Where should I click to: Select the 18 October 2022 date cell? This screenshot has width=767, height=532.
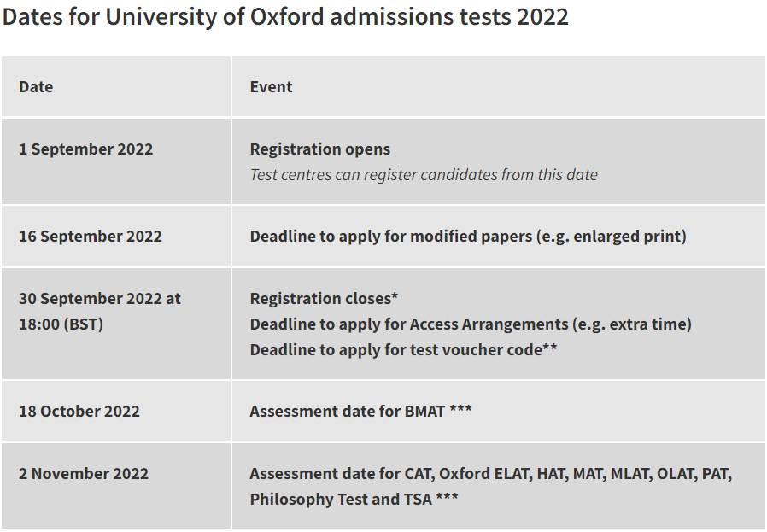click(x=79, y=412)
